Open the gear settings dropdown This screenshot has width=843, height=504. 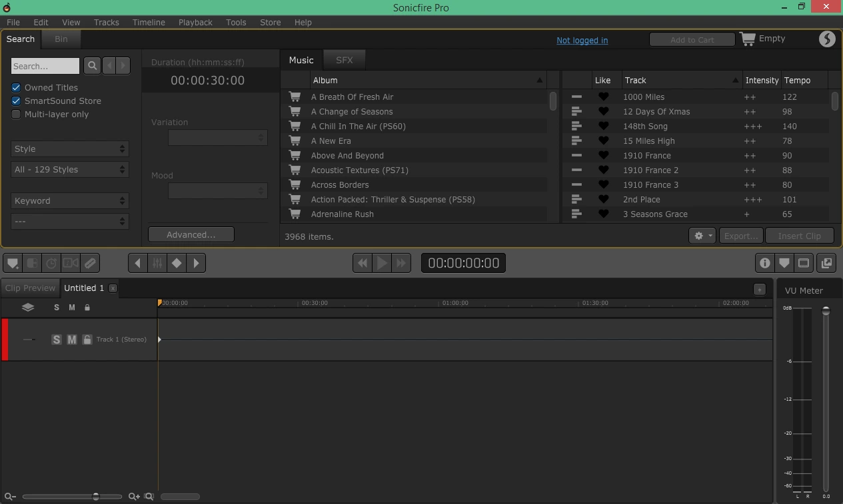coord(702,236)
